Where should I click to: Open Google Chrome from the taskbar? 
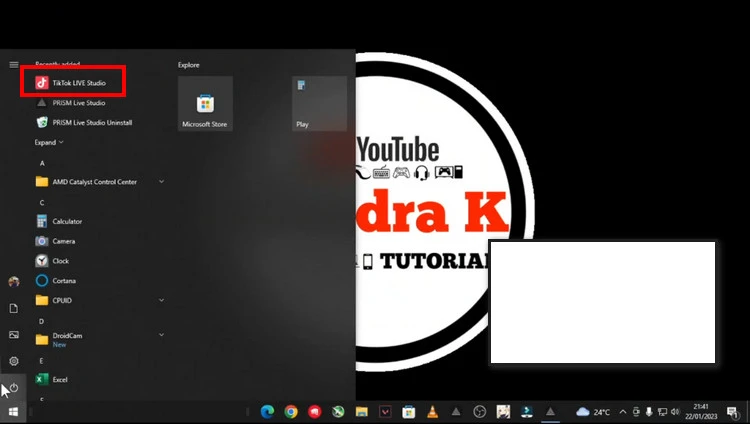[x=291, y=412]
